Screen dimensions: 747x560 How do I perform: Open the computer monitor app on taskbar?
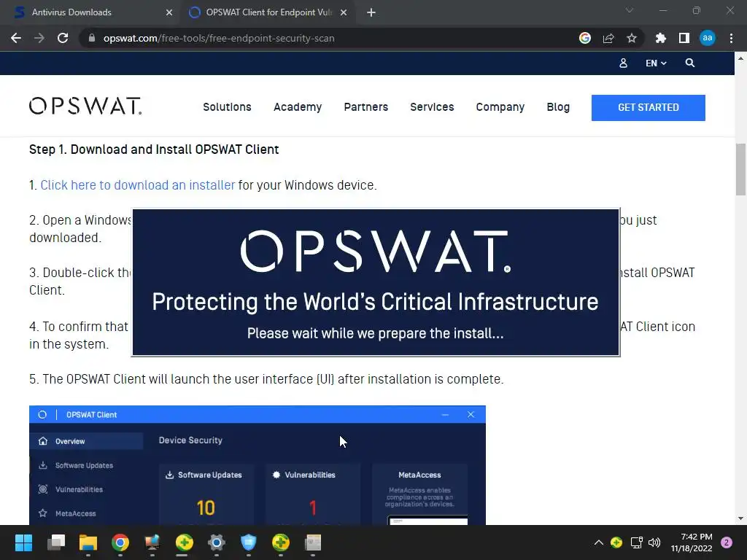(152, 542)
